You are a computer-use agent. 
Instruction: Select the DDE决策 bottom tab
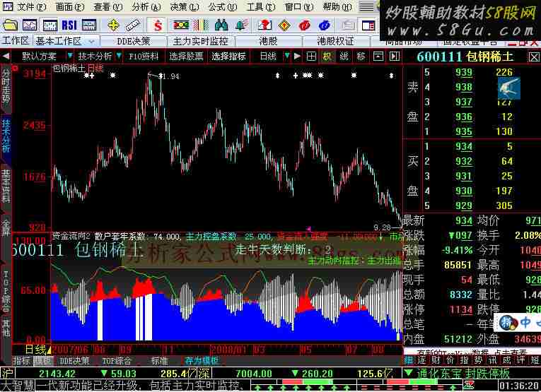tap(74, 361)
